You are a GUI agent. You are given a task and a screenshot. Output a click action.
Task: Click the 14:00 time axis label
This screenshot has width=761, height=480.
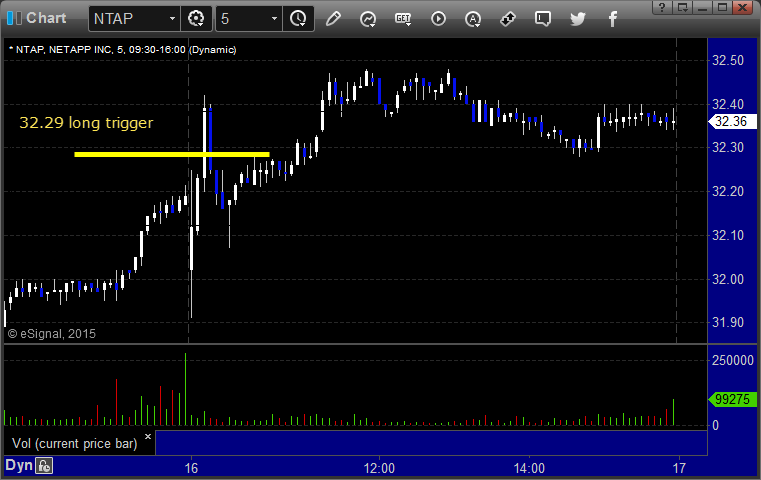click(529, 468)
